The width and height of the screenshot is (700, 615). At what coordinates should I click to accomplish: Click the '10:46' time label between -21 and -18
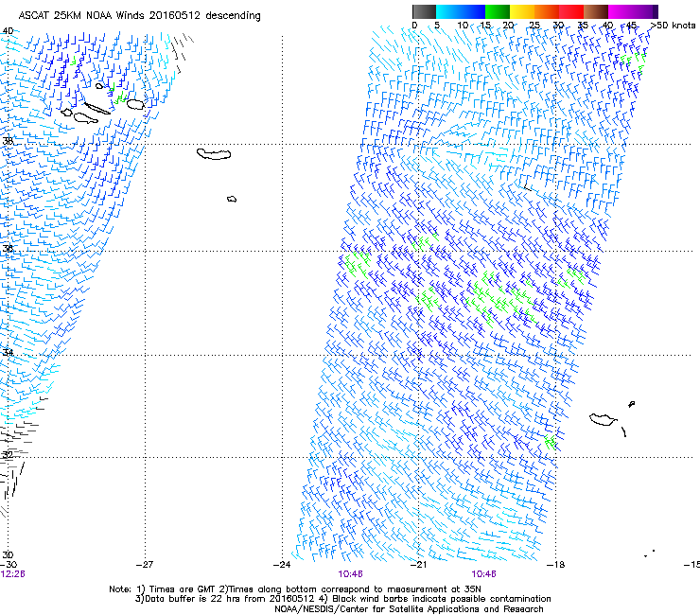pos(484,574)
